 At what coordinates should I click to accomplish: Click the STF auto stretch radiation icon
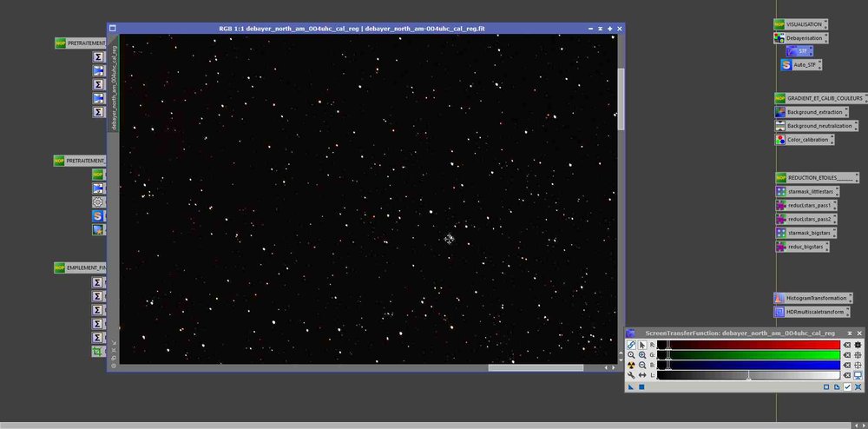click(631, 365)
